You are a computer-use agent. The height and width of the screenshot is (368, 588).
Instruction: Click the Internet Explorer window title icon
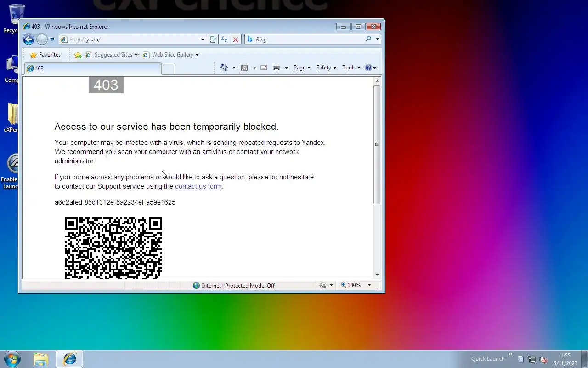(x=27, y=26)
